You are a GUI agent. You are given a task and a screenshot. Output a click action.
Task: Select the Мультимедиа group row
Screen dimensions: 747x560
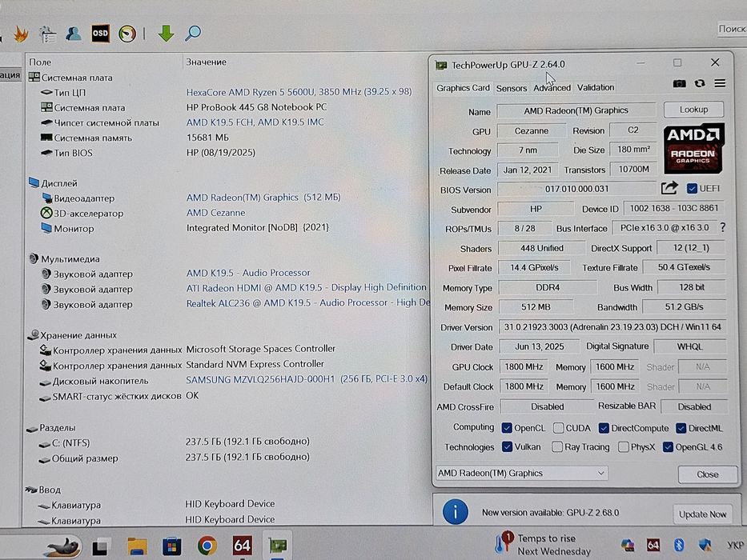tap(64, 259)
